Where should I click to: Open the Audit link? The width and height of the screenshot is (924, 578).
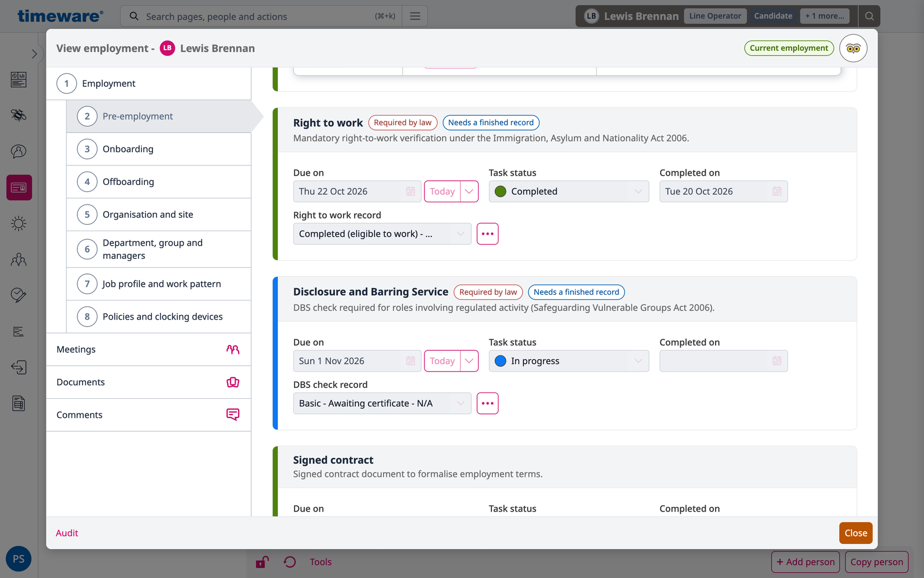pos(67,533)
